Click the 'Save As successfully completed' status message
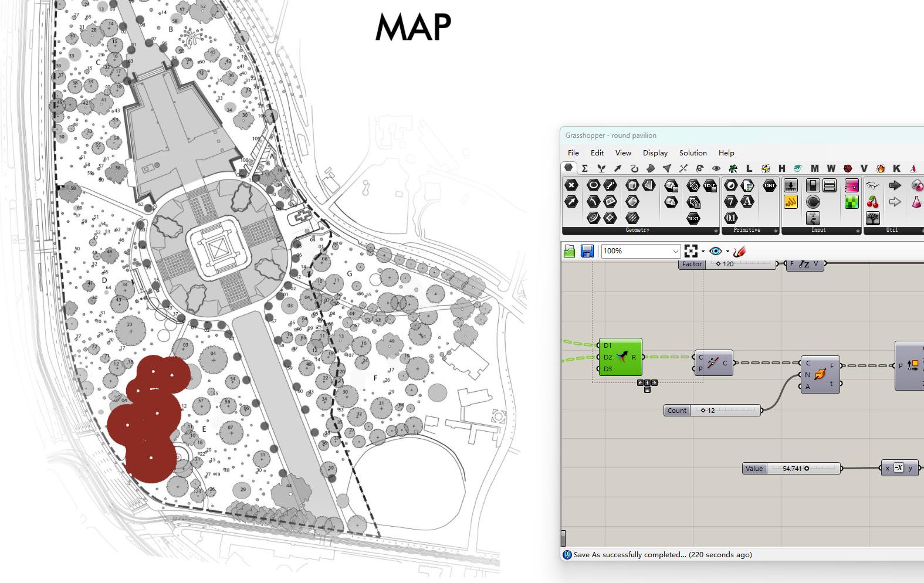This screenshot has width=924, height=583. 662,554
